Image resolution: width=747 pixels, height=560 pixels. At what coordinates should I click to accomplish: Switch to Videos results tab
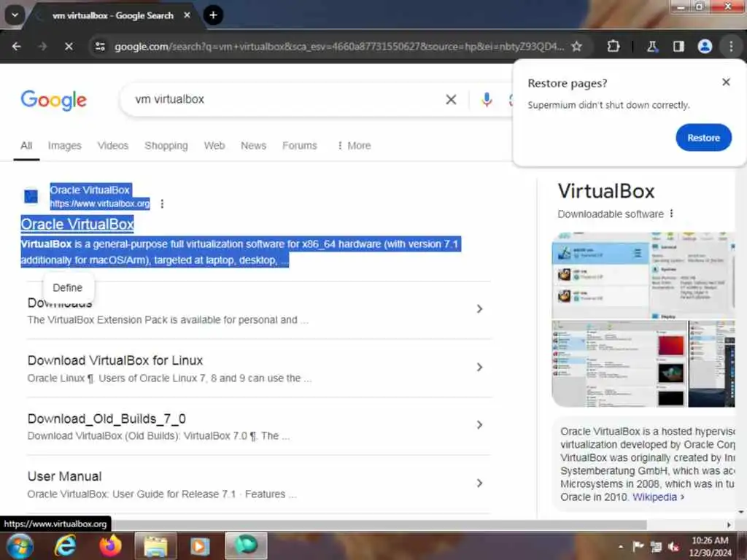(x=113, y=145)
